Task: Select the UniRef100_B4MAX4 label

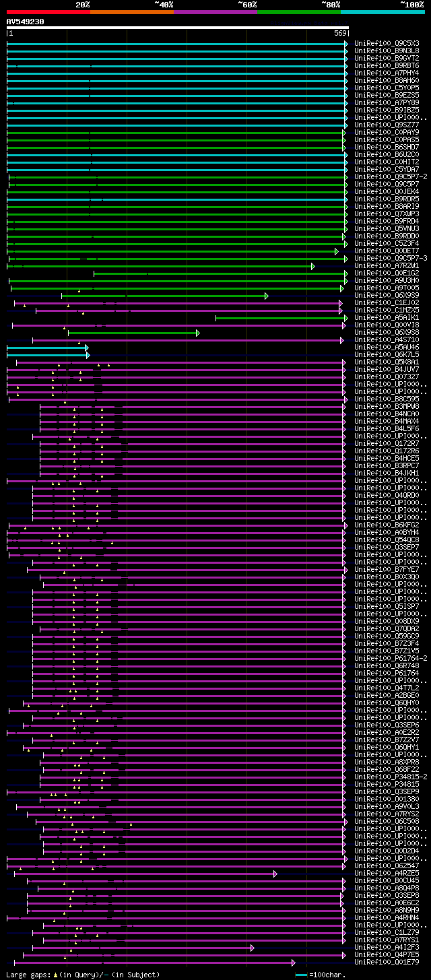Action: pyautogui.click(x=387, y=421)
